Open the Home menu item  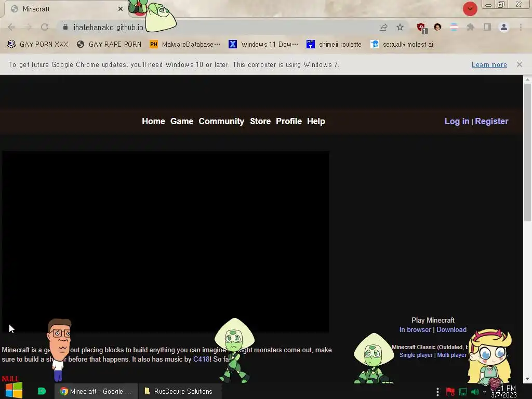click(153, 121)
